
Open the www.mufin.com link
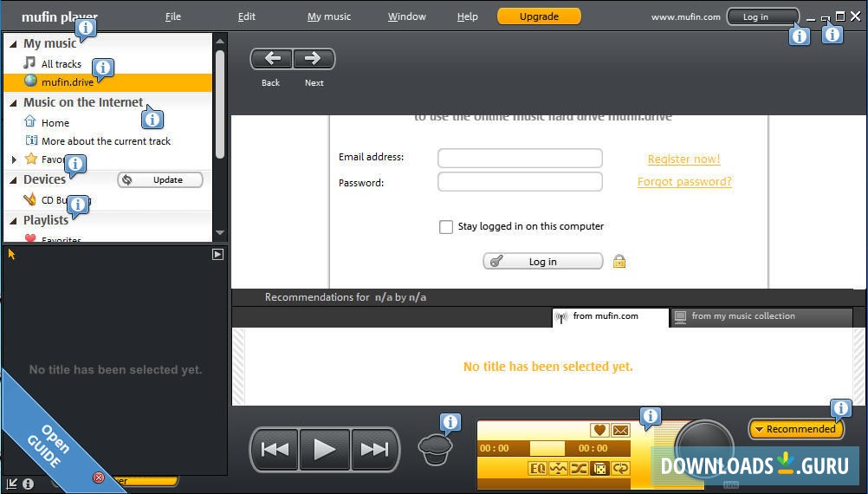(685, 17)
